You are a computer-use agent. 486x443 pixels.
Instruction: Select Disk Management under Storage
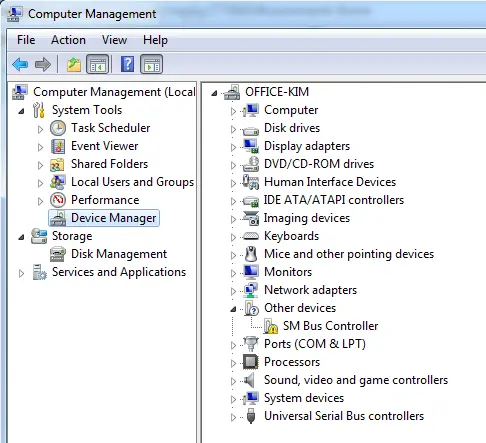[119, 254]
